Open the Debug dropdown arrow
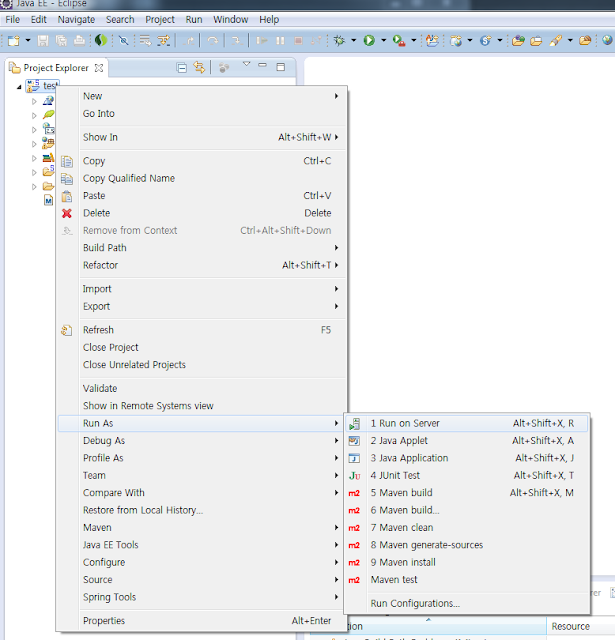This screenshot has width=615, height=640. point(353,40)
